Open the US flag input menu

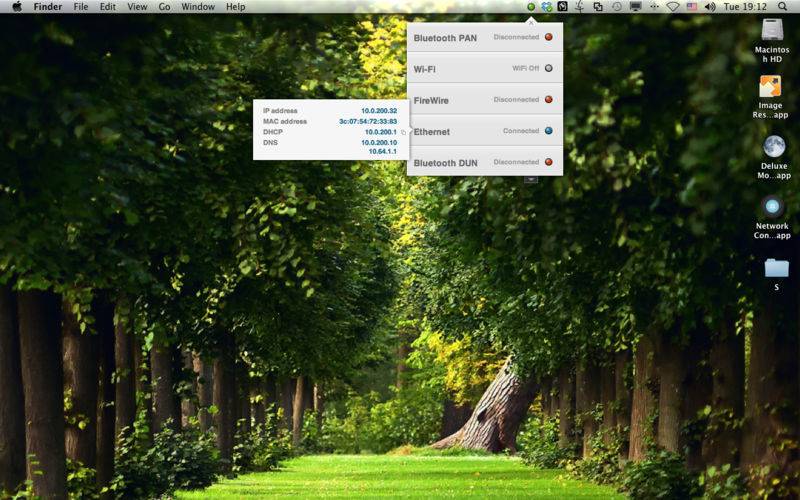click(x=692, y=7)
